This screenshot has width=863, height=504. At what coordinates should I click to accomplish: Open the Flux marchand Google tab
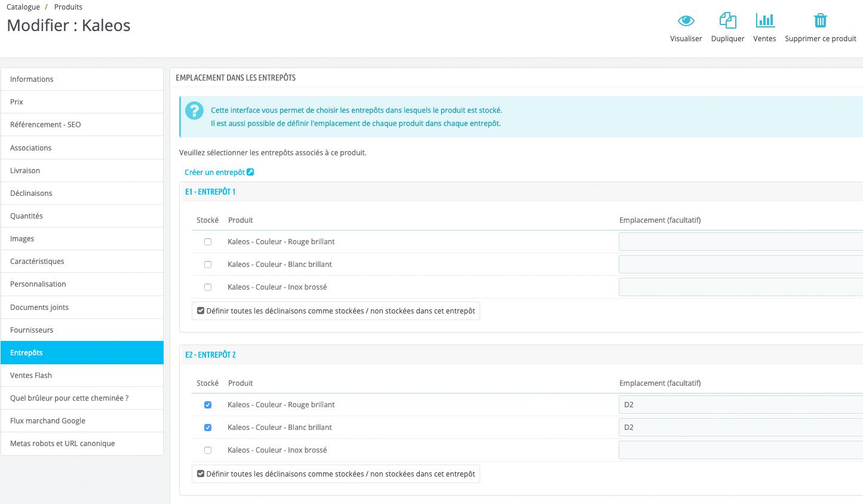click(82, 421)
